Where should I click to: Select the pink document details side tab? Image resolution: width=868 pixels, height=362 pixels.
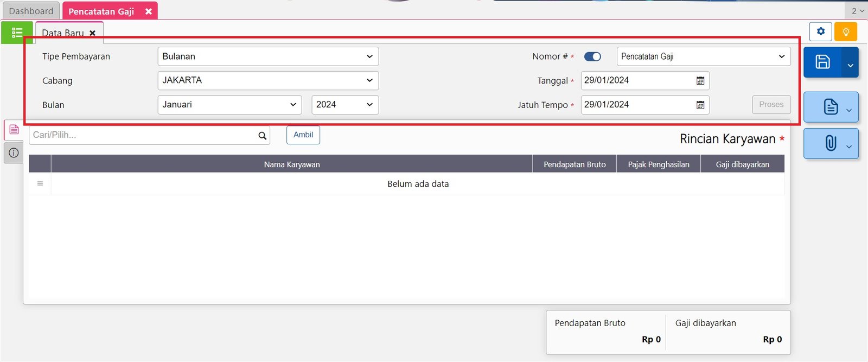tap(14, 130)
